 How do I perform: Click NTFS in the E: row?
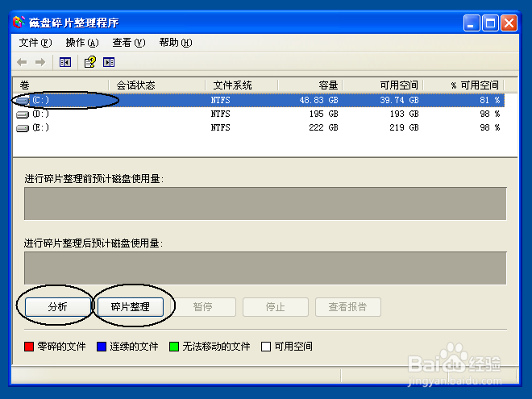coord(221,127)
